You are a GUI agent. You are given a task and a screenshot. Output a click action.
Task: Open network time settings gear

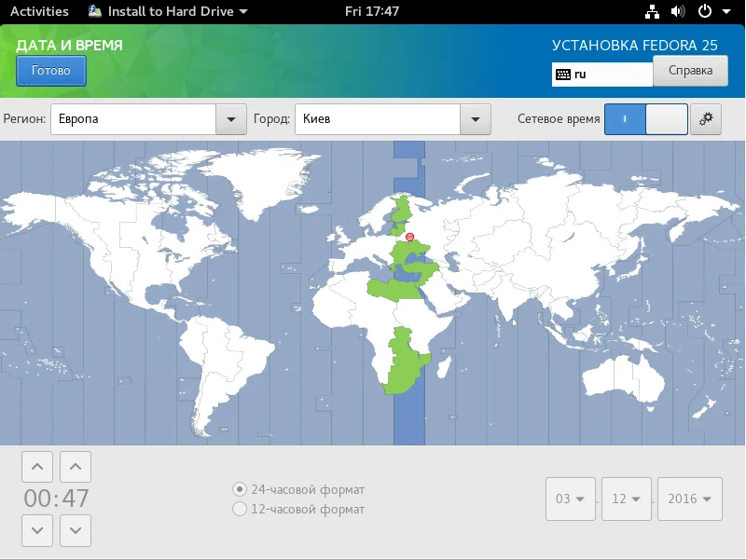706,119
